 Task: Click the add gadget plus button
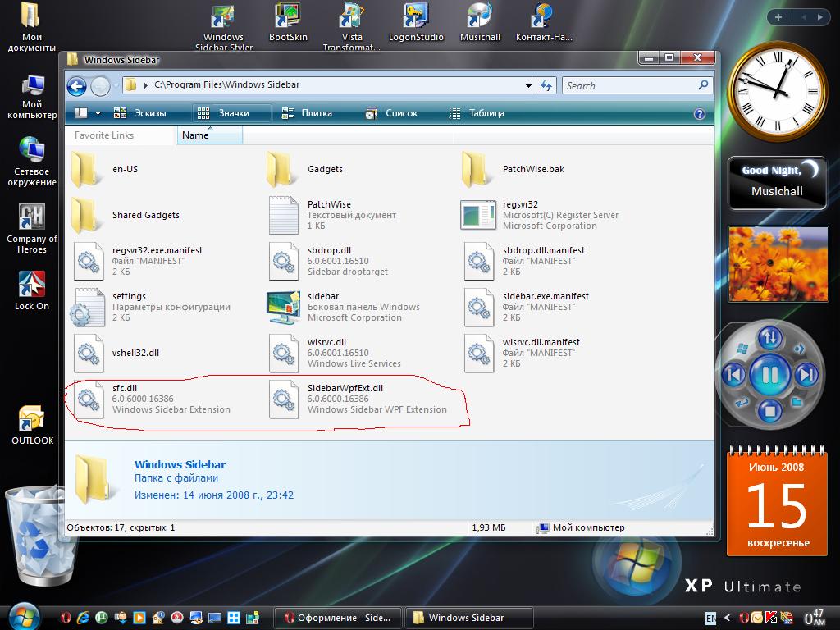click(x=778, y=17)
